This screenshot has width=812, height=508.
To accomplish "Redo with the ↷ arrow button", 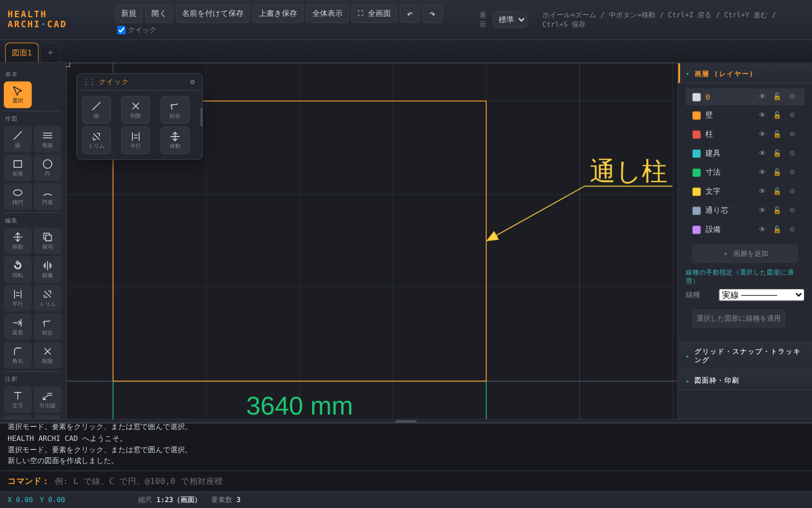I will click(432, 14).
